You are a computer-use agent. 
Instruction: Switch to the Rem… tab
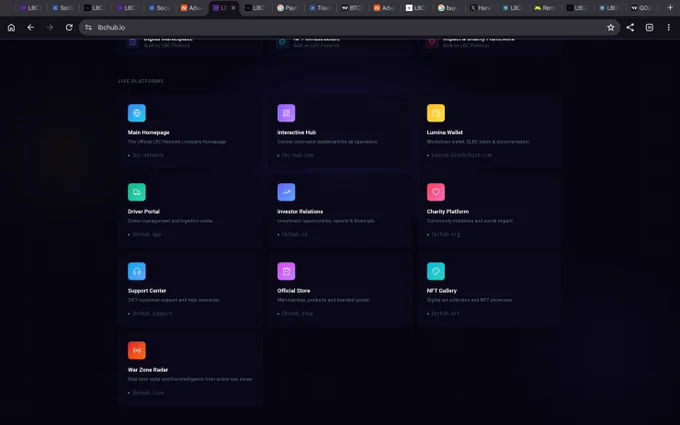coord(545,8)
